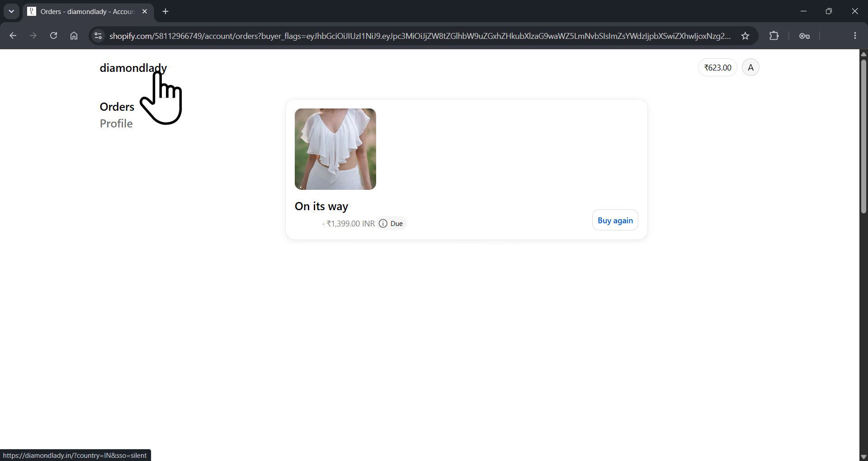The image size is (868, 461).
Task: Open a new browser tab
Action: click(165, 11)
